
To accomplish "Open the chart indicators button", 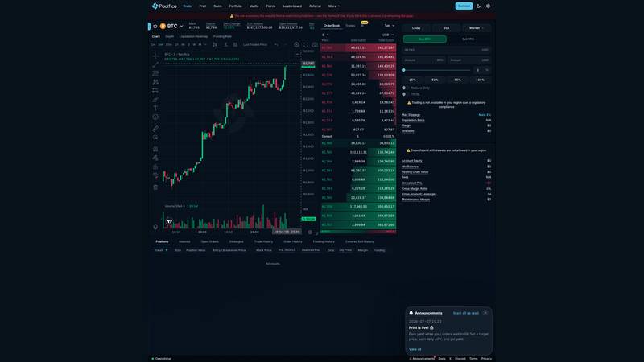I will coord(226,44).
